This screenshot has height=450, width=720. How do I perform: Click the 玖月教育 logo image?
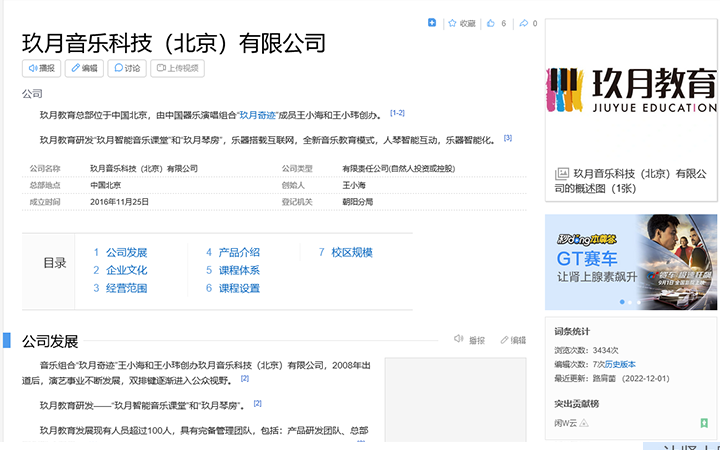(631, 90)
